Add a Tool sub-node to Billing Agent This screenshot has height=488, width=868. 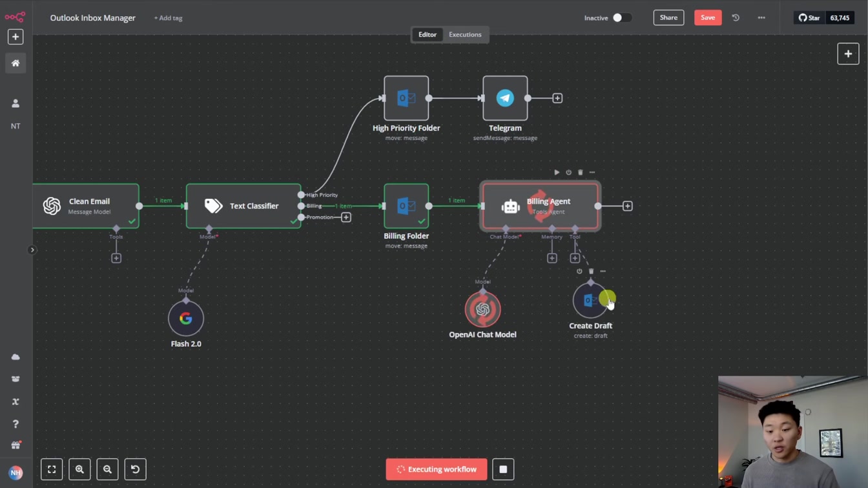(x=575, y=258)
